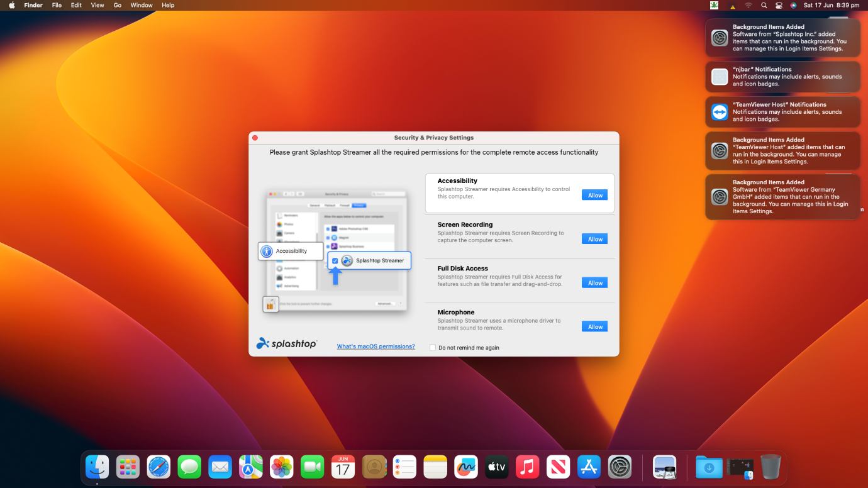Allow Screen Recording permission
868x488 pixels.
pos(595,239)
